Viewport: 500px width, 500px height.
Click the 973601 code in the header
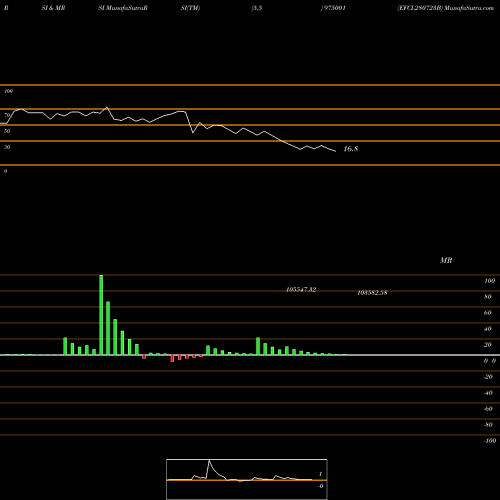(334, 8)
